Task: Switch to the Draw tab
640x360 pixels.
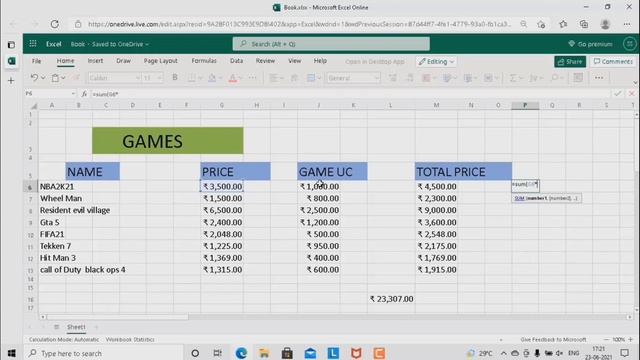Action: click(x=123, y=61)
